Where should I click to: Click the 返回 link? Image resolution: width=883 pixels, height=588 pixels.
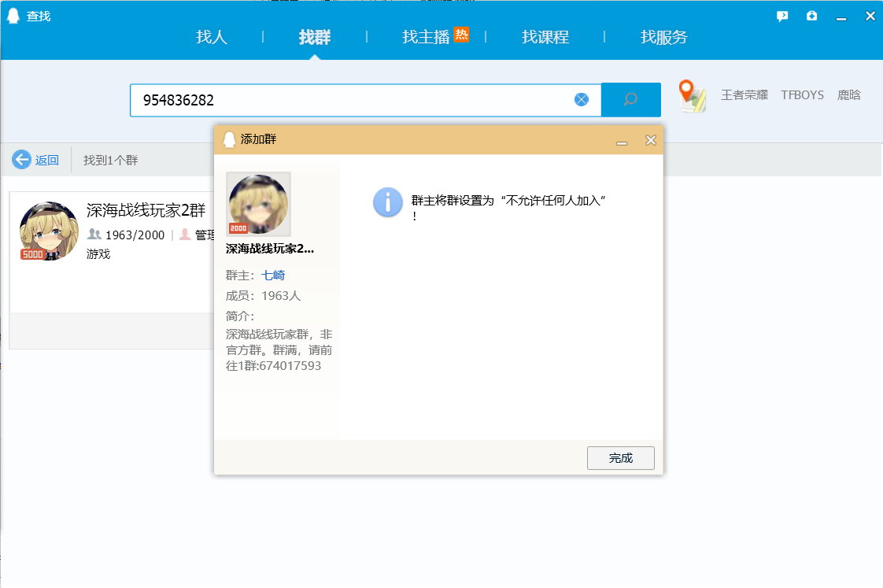pos(46,160)
